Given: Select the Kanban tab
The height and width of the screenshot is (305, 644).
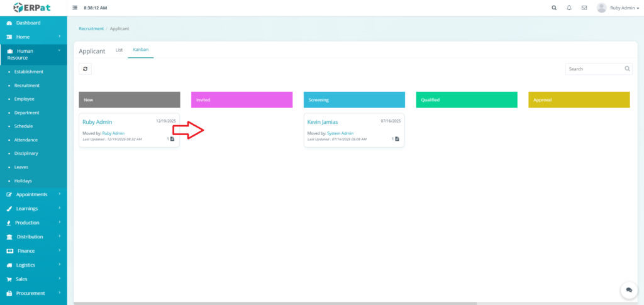Looking at the screenshot, I should pyautogui.click(x=141, y=50).
